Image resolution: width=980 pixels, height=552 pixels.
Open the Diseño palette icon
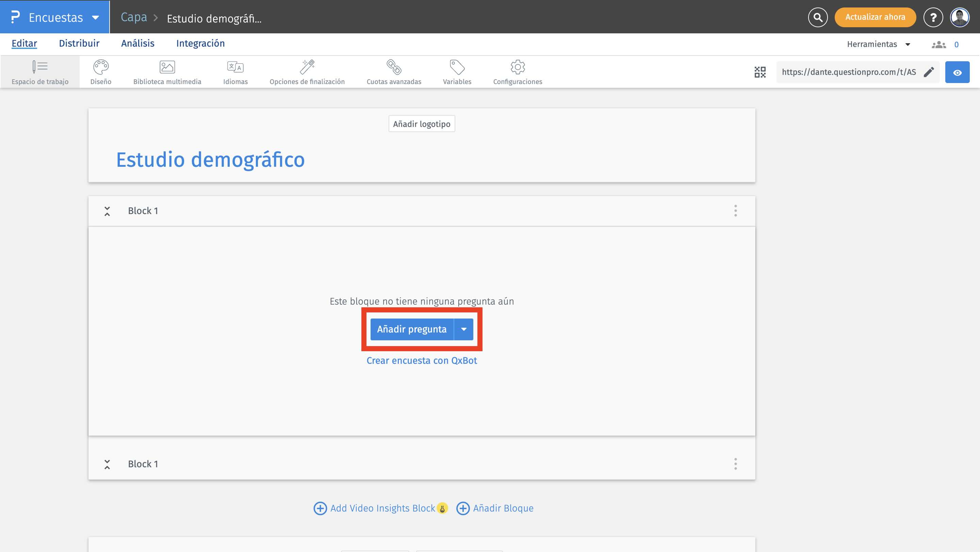pyautogui.click(x=101, y=67)
